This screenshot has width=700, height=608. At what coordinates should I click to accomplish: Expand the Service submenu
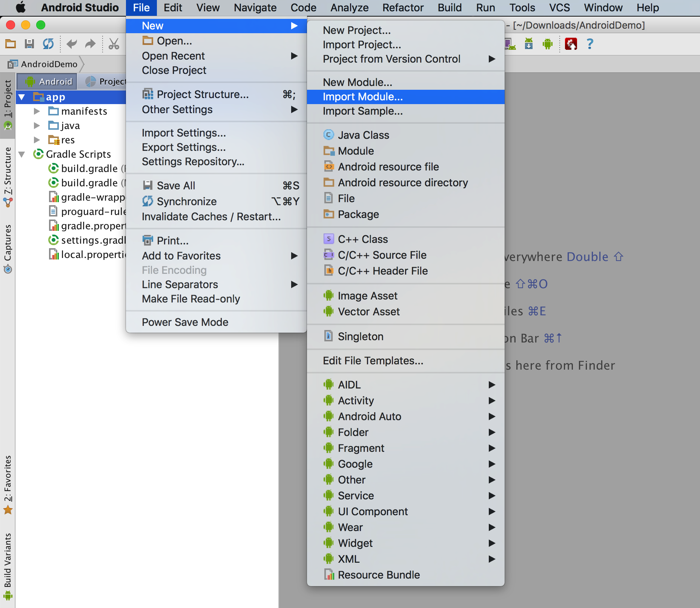(406, 496)
